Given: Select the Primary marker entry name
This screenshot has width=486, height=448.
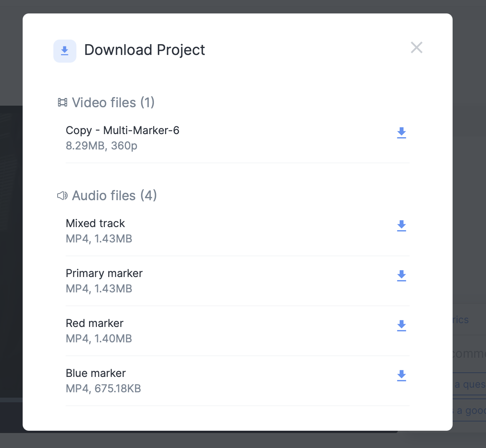Looking at the screenshot, I should (x=104, y=273).
